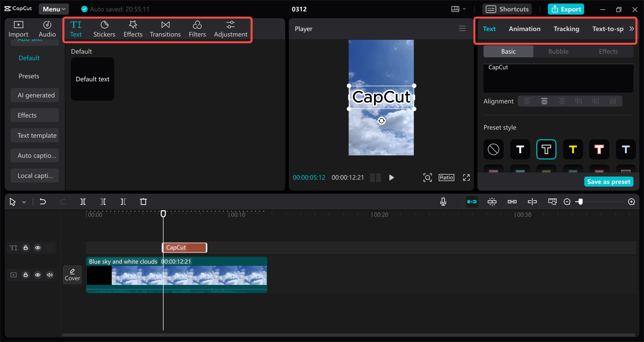The image size is (644, 342).
Task: Click the microphone Record voiceover icon
Action: click(443, 202)
